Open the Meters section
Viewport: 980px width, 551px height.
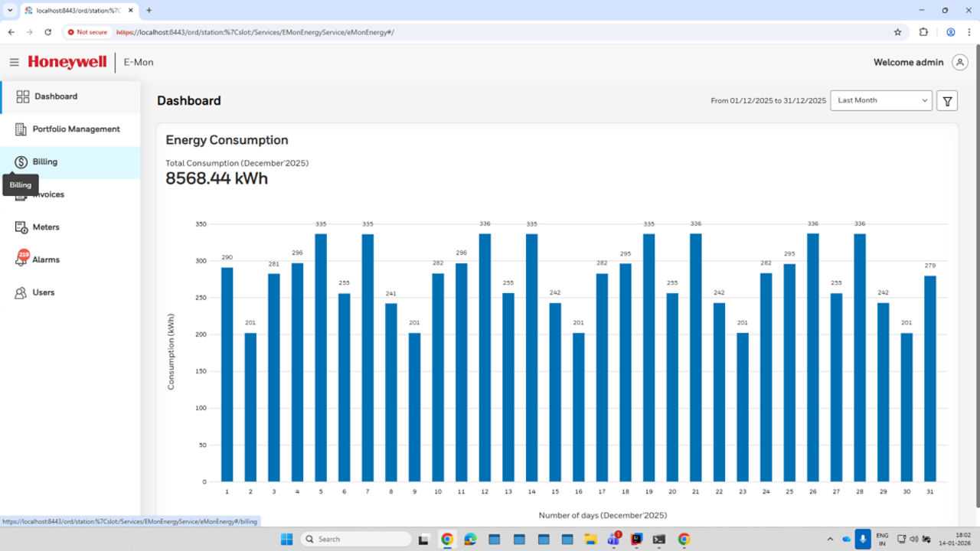[70, 227]
